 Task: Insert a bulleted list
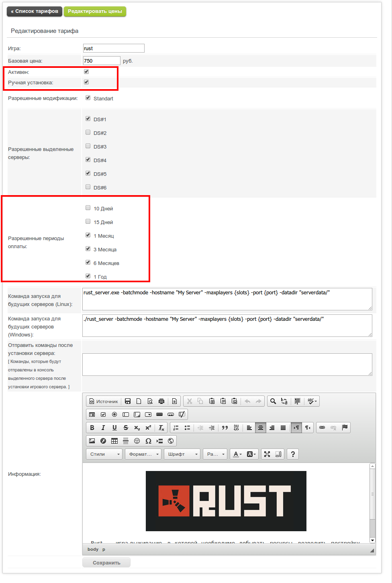(187, 428)
